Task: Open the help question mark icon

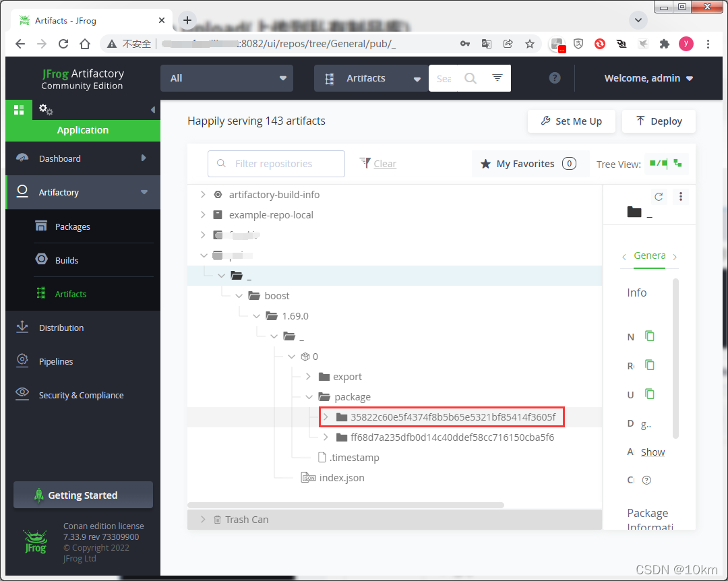Action: (x=554, y=78)
